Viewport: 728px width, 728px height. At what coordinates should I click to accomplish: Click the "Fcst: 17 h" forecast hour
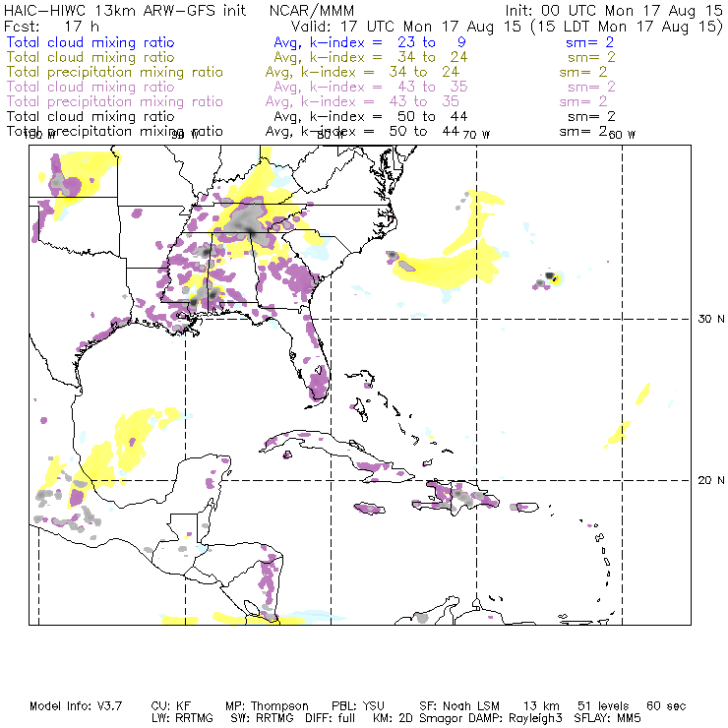(51, 27)
